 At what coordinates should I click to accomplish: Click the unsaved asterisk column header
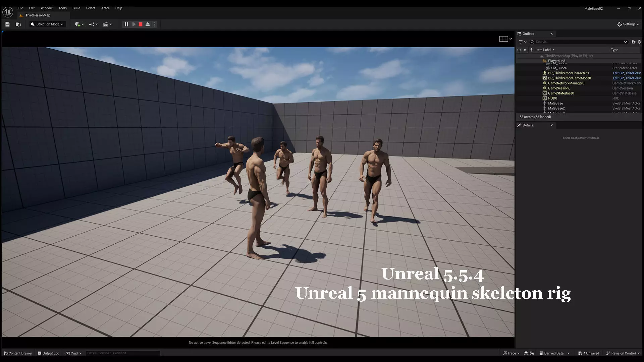coord(525,50)
